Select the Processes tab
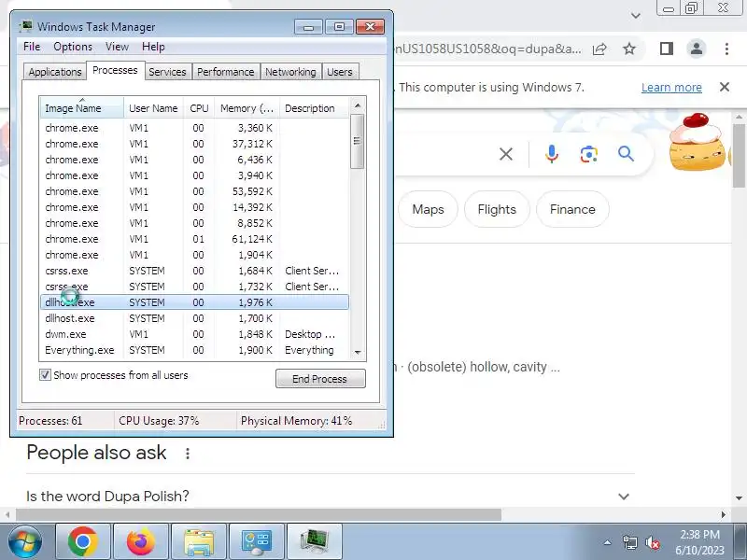The height and width of the screenshot is (560, 747). click(115, 70)
